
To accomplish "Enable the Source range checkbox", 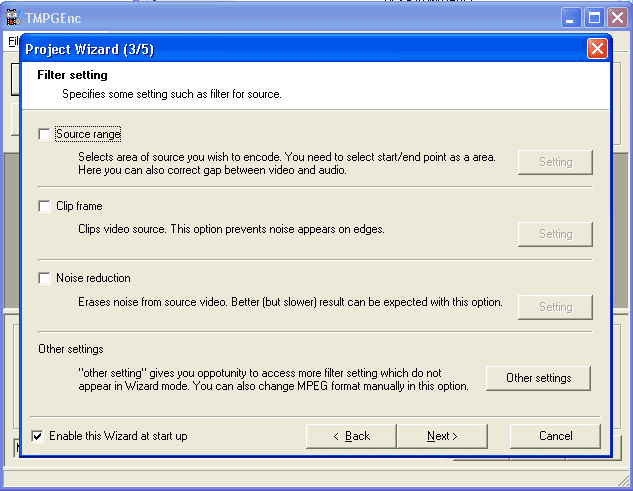I will point(44,134).
